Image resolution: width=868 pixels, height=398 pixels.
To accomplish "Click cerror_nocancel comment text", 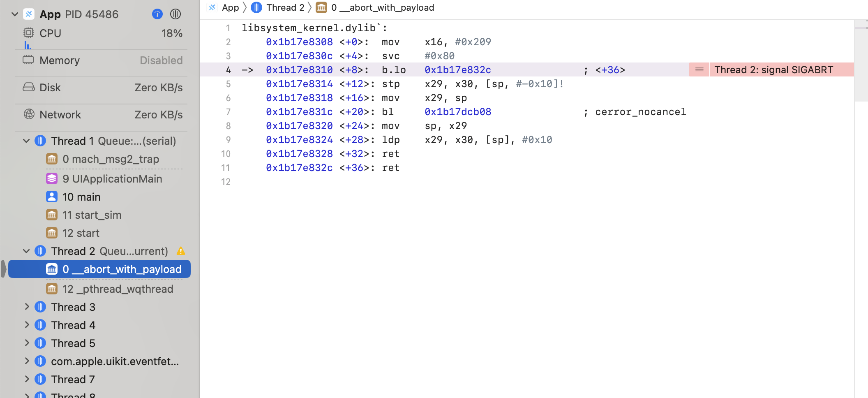I will [641, 112].
